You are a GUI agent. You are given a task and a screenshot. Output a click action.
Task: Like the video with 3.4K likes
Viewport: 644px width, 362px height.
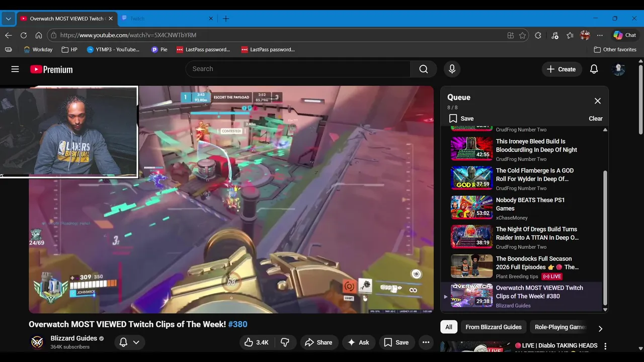(x=257, y=342)
